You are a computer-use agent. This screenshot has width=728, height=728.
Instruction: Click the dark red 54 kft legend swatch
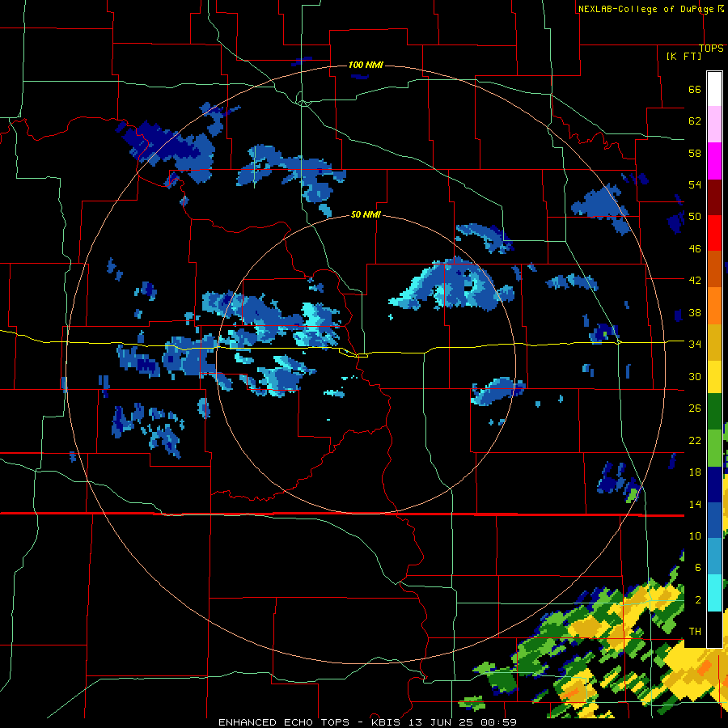tap(714, 197)
